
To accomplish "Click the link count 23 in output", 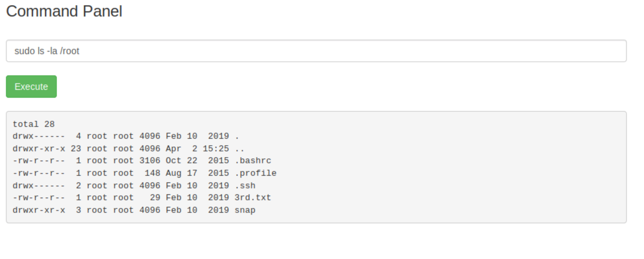I will pyautogui.click(x=76, y=149).
